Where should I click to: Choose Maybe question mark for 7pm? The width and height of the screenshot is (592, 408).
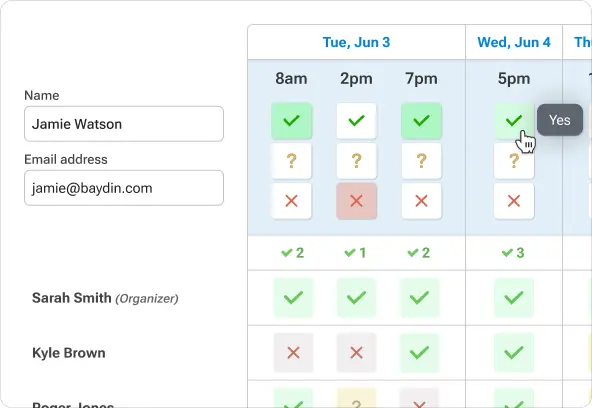coord(421,161)
